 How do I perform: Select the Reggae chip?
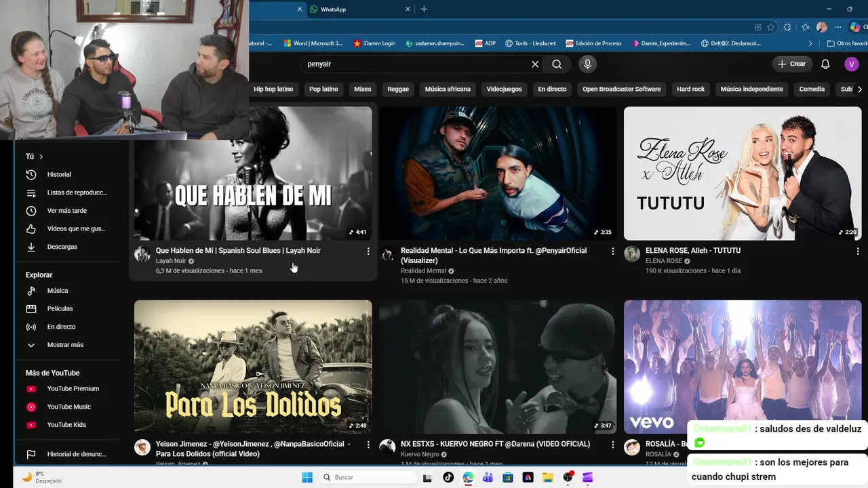398,89
